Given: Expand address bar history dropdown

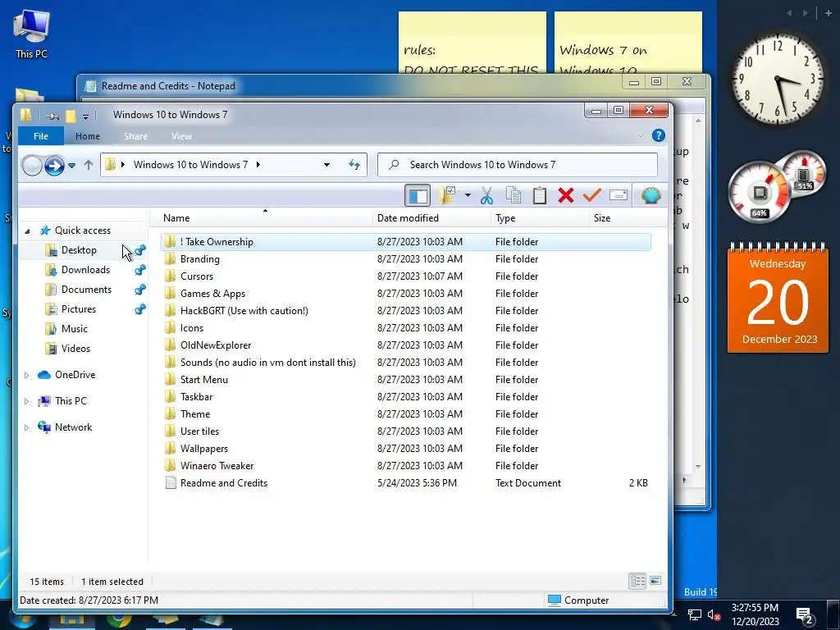Looking at the screenshot, I should click(326, 164).
